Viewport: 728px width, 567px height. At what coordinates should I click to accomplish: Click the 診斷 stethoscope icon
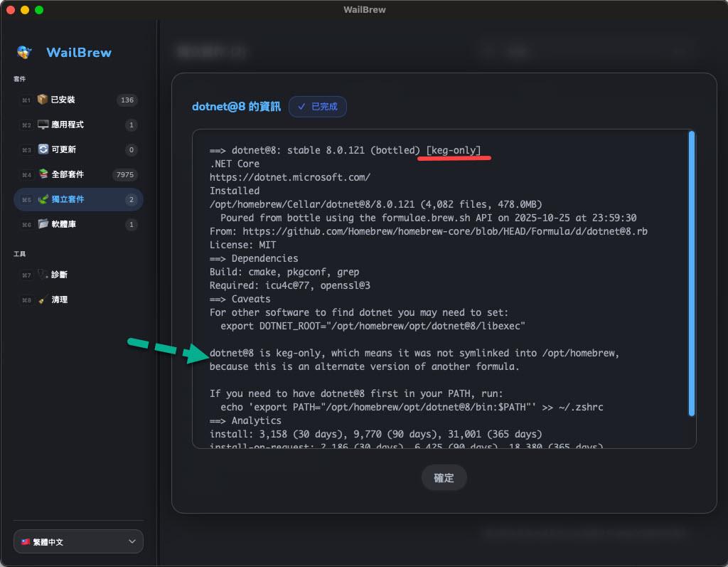[43, 275]
